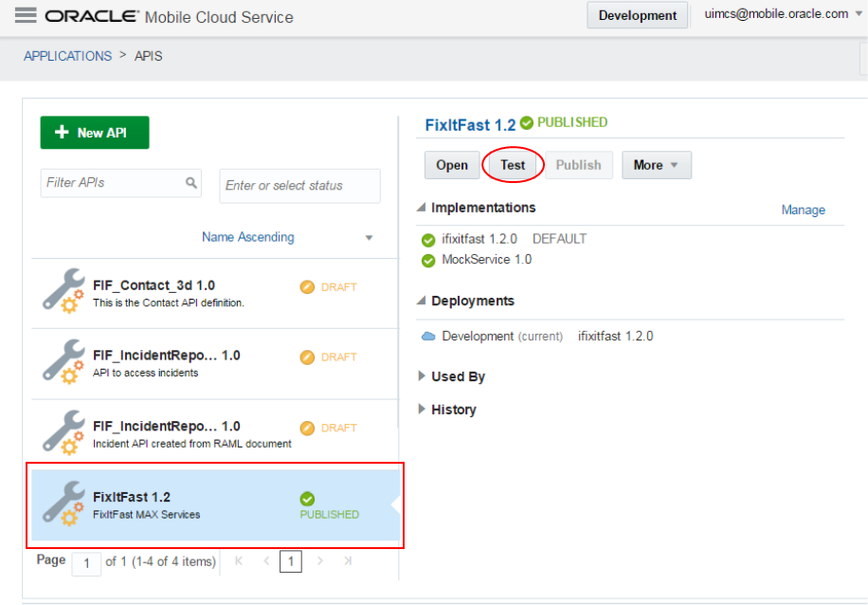Select FixItFast MAX Services row
This screenshot has width=868, height=605.
point(215,505)
